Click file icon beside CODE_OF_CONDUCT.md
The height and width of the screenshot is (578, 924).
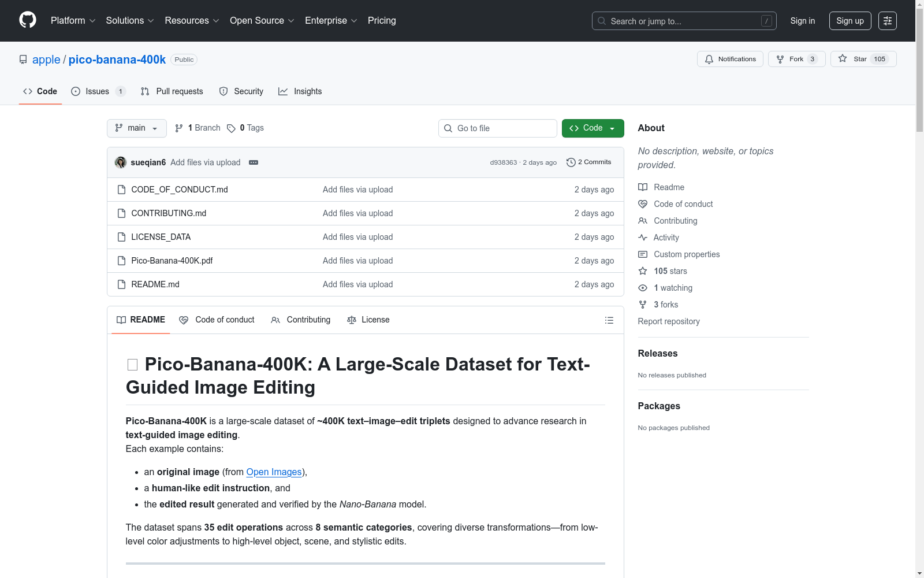121,190
